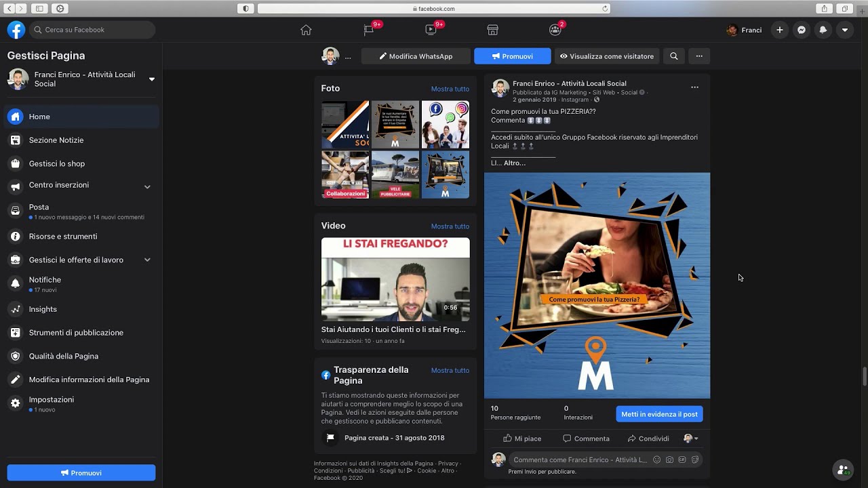This screenshot has width=868, height=488.
Task: Insert a GIF in comment
Action: [682, 460]
